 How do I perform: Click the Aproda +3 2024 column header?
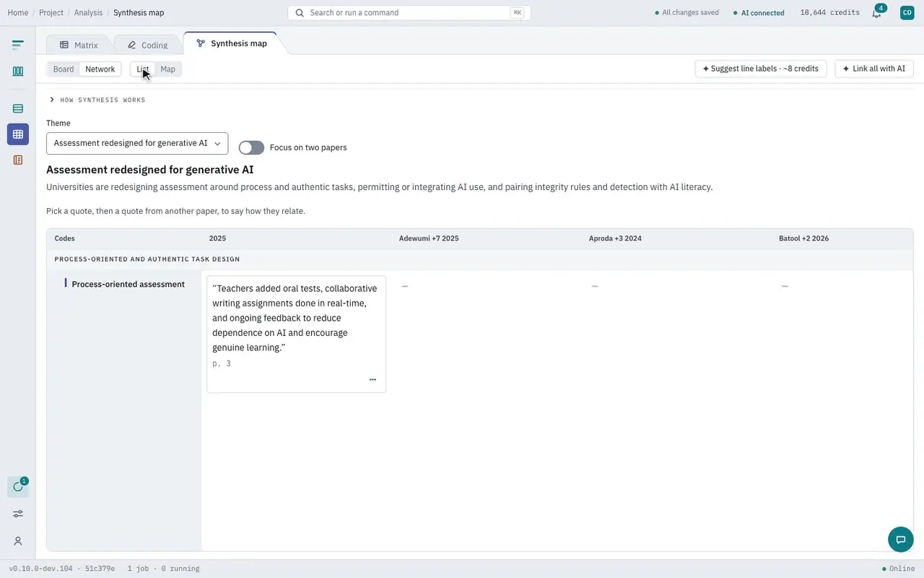pyautogui.click(x=615, y=238)
